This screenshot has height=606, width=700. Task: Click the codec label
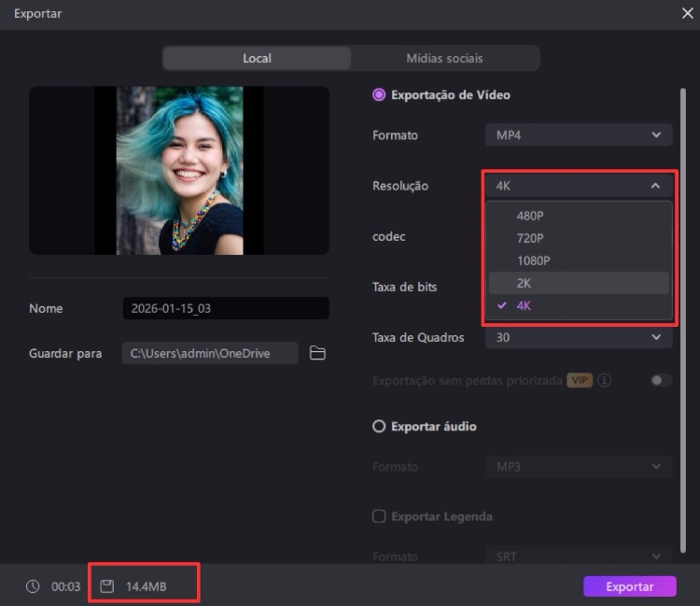tap(389, 236)
